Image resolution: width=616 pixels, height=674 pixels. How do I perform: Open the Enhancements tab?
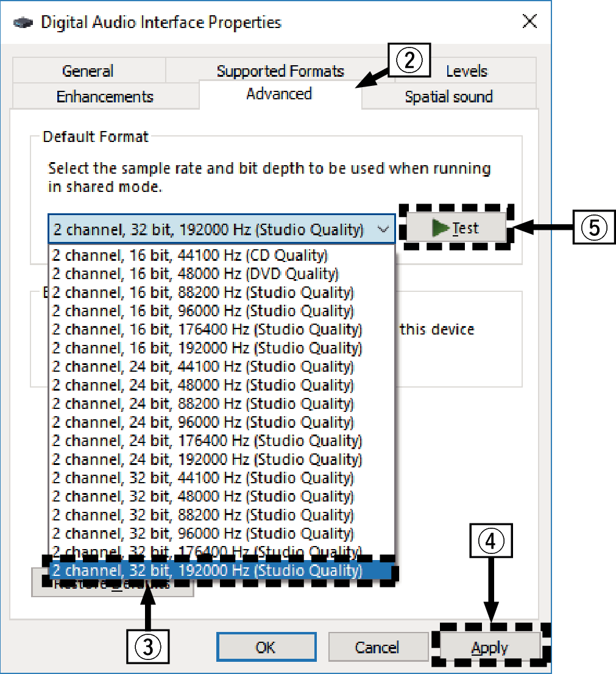[105, 96]
